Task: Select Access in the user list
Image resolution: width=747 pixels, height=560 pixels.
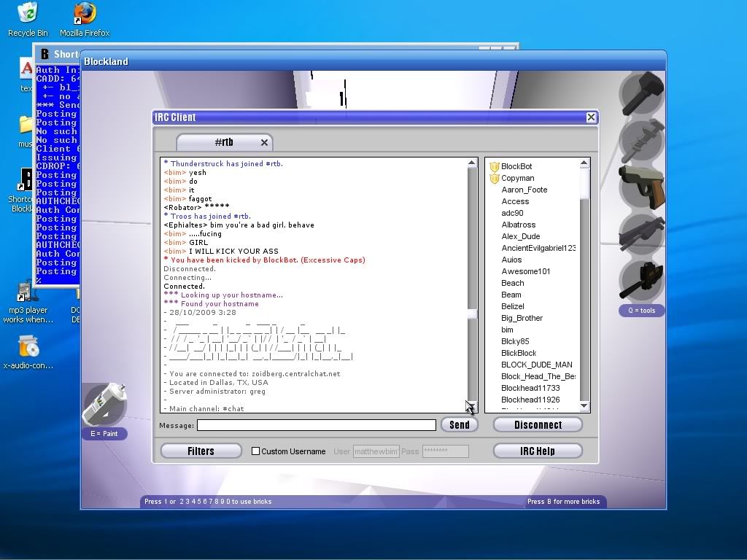Action: point(515,201)
